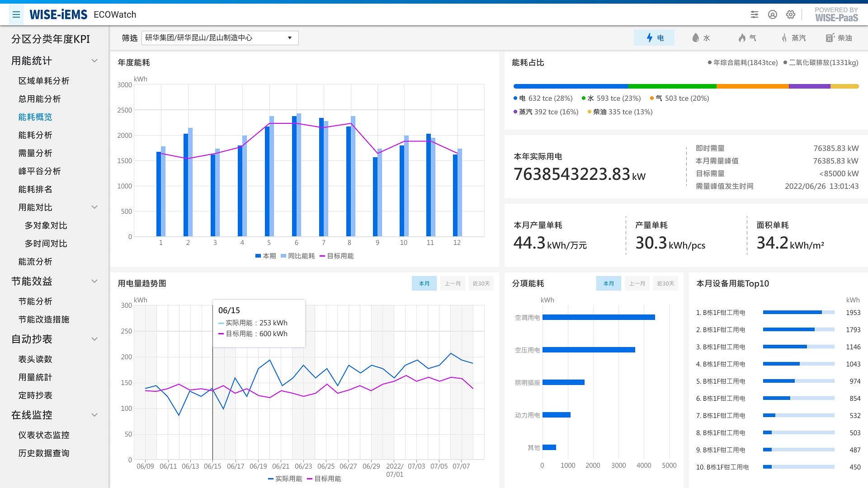Click the purple 蒸汽 segment of consumption bar
Image resolution: width=868 pixels, height=488 pixels.
810,86
